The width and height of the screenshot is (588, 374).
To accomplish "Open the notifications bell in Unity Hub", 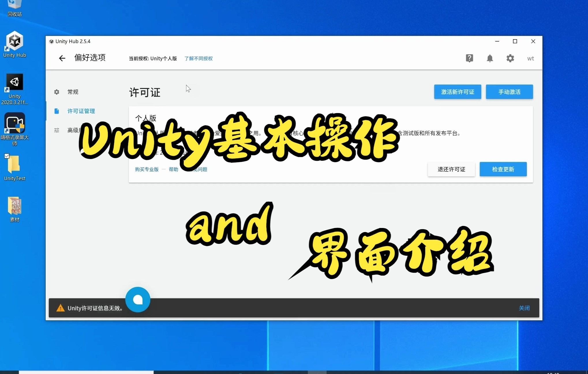I will click(490, 58).
